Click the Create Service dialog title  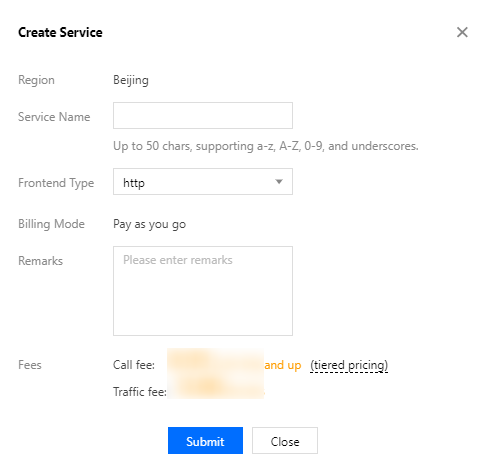tap(60, 32)
